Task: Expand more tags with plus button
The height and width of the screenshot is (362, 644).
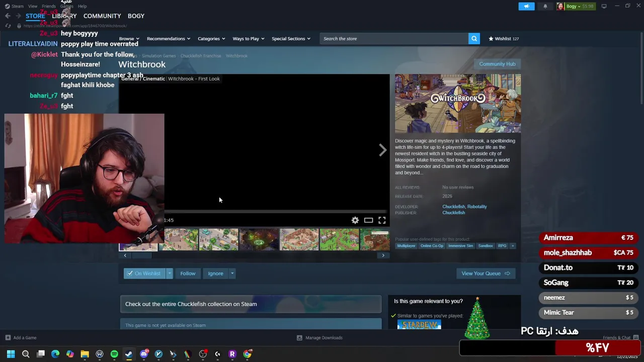Action: [x=513, y=246]
